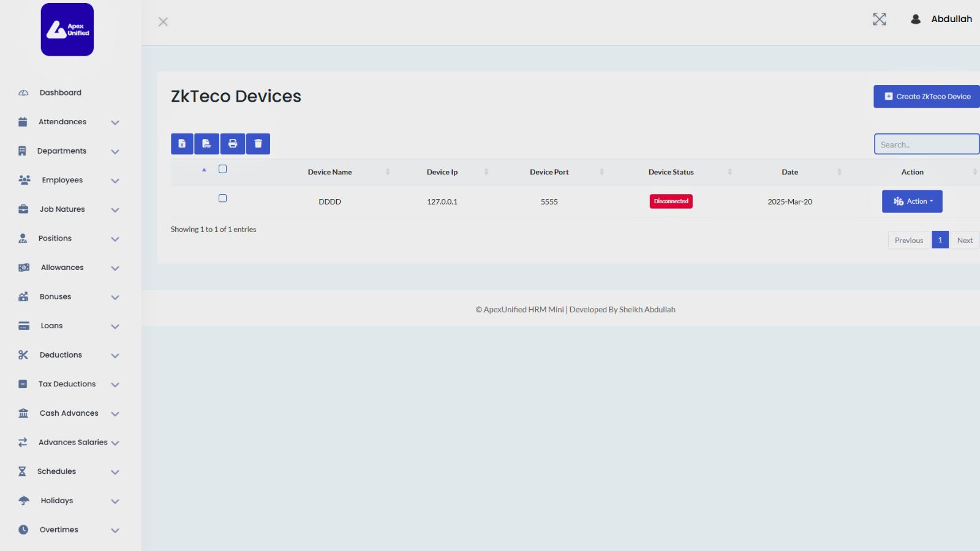
Task: Open the Action dropdown for DDDD
Action: (912, 201)
